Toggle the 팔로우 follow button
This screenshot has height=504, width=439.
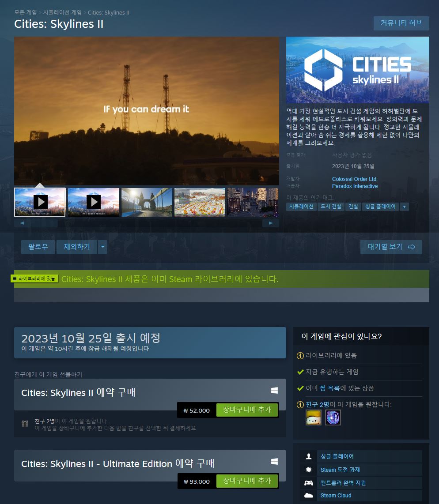[38, 247]
